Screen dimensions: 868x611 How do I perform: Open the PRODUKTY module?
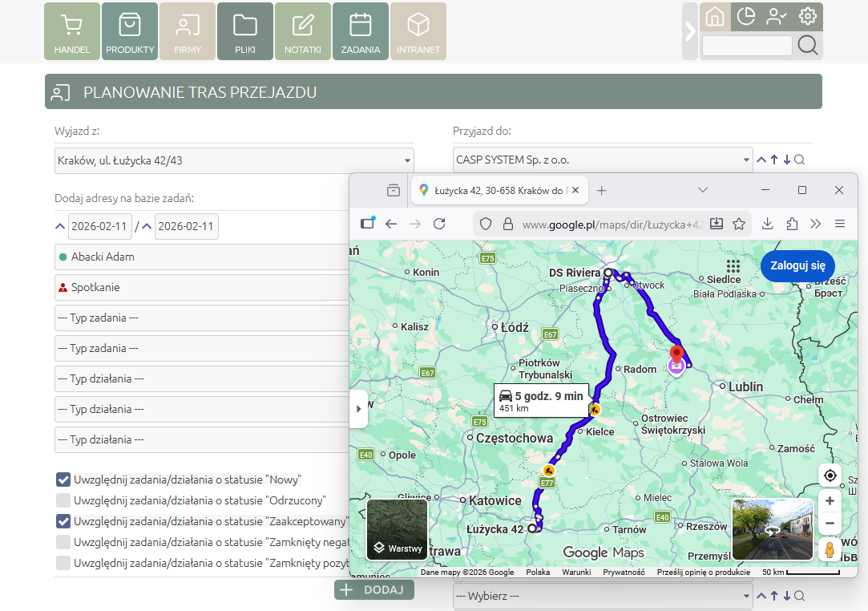click(129, 31)
